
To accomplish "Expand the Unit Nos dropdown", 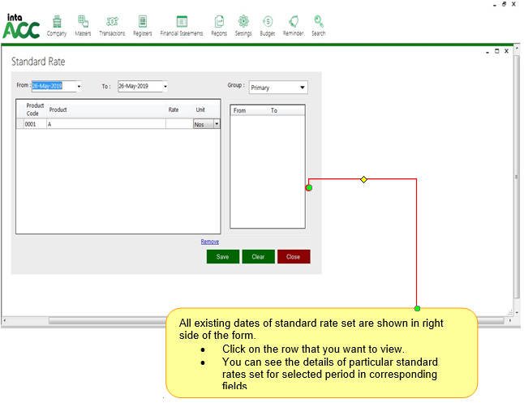I will click(217, 124).
